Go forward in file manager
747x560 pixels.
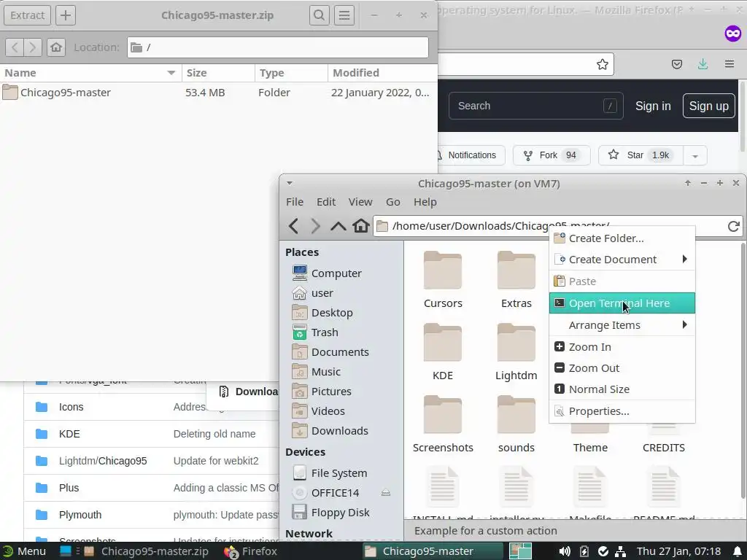[315, 226]
